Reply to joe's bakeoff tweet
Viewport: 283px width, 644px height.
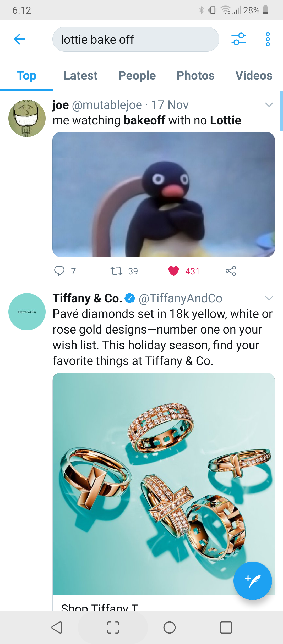pyautogui.click(x=59, y=271)
